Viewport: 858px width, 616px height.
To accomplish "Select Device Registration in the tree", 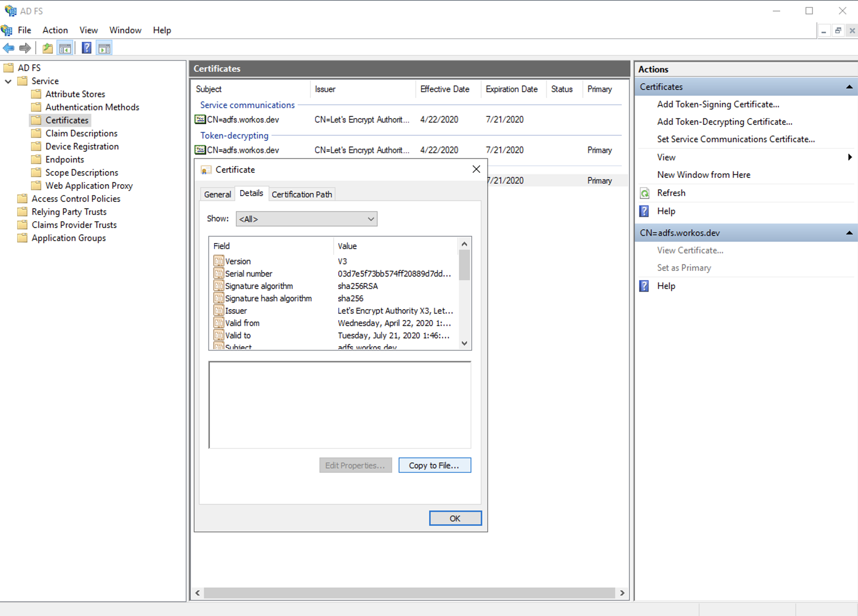I will 82,146.
